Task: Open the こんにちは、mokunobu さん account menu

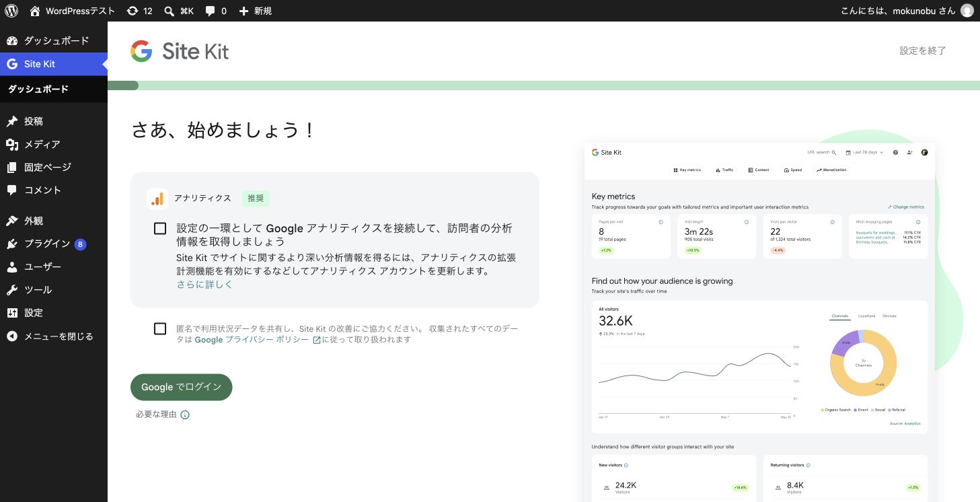Action: [906, 11]
